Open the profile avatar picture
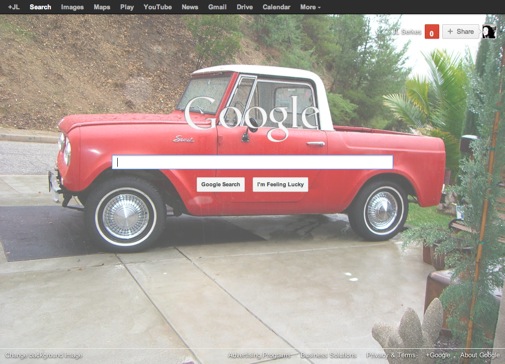The height and width of the screenshot is (364, 505). [x=489, y=32]
